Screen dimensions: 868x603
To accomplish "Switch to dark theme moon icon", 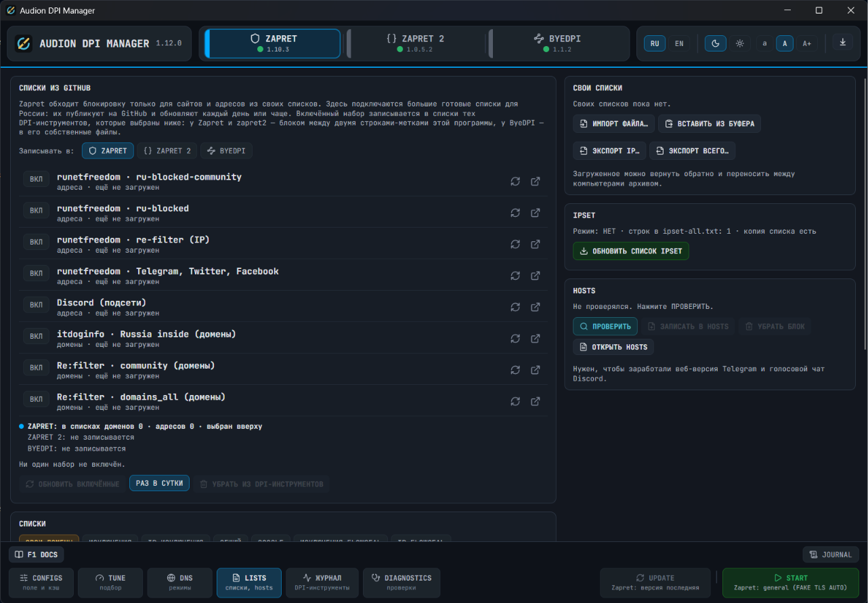I will 716,43.
